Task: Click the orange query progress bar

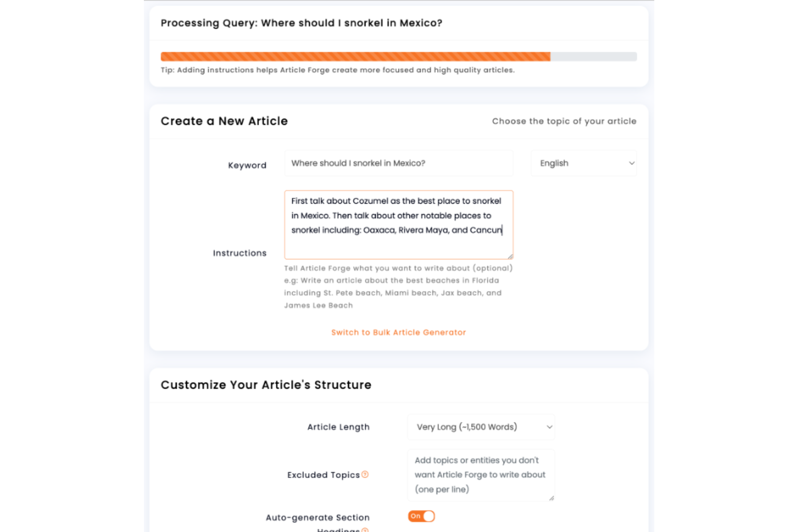Action: pos(355,57)
